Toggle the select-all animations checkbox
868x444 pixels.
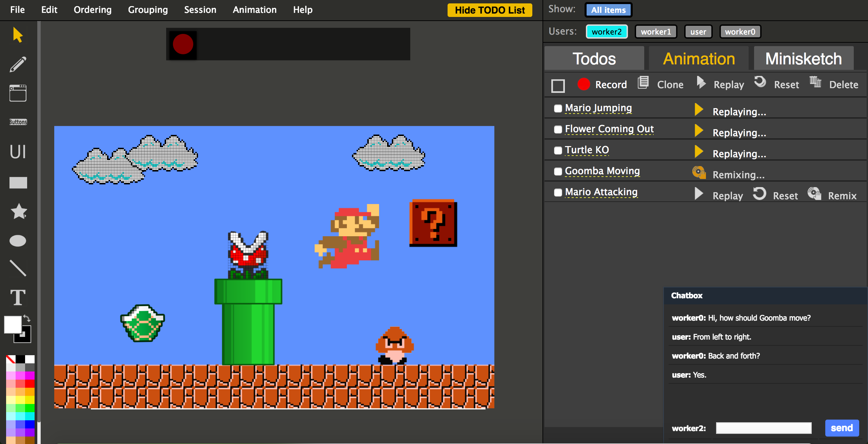point(558,86)
